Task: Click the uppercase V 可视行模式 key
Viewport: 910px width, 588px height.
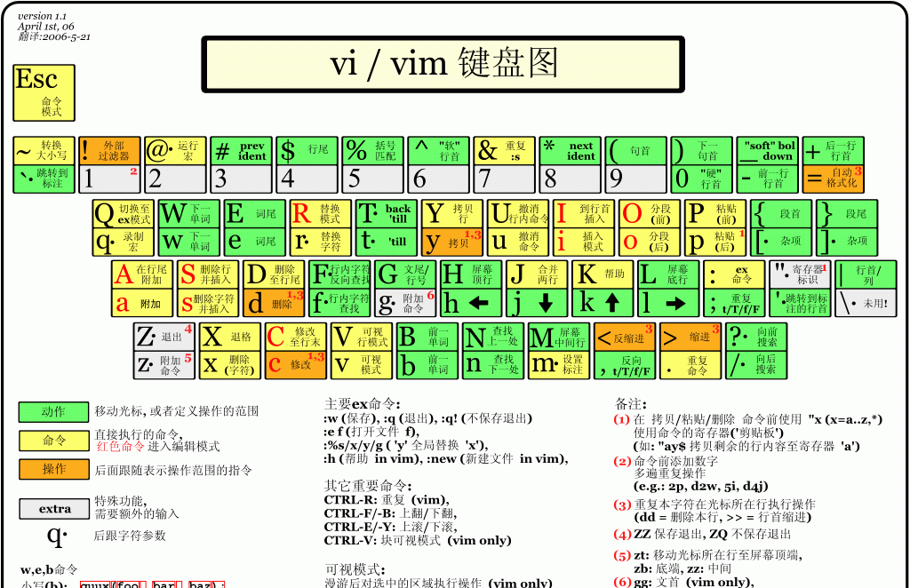Action: tap(362, 337)
